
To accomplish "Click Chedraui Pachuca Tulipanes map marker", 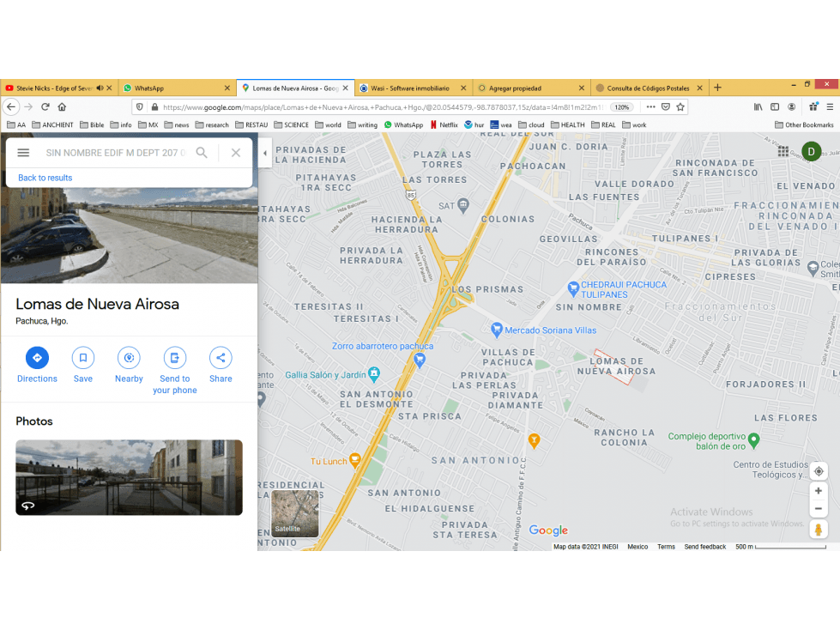I will coord(573,288).
